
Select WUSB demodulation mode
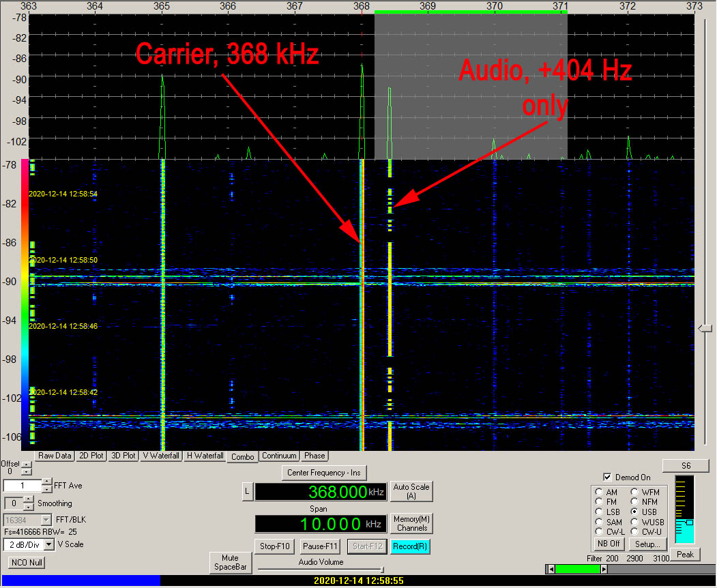(634, 522)
